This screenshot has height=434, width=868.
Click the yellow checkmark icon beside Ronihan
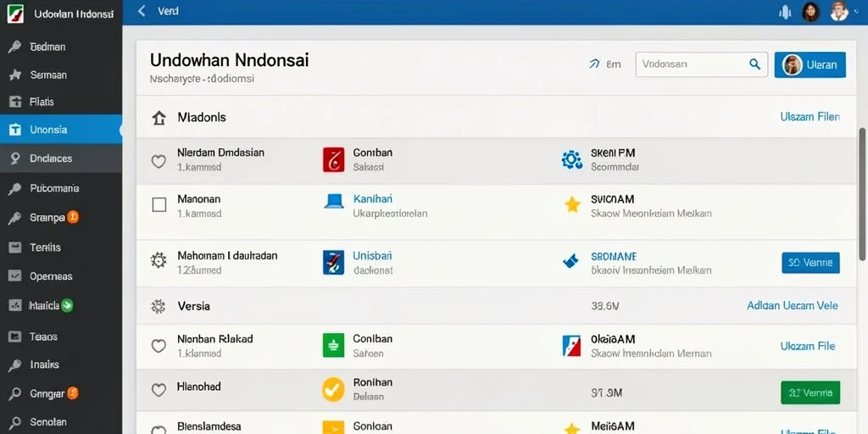[332, 389]
